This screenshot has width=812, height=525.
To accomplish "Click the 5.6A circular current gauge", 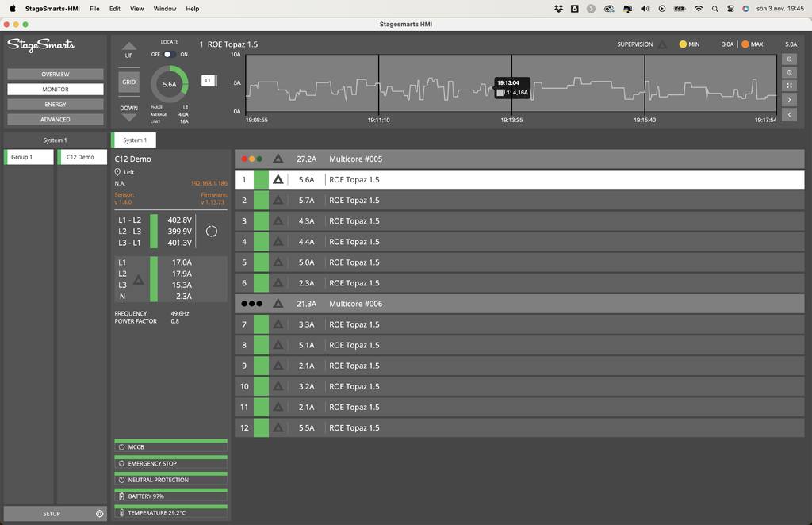I will pos(170,84).
